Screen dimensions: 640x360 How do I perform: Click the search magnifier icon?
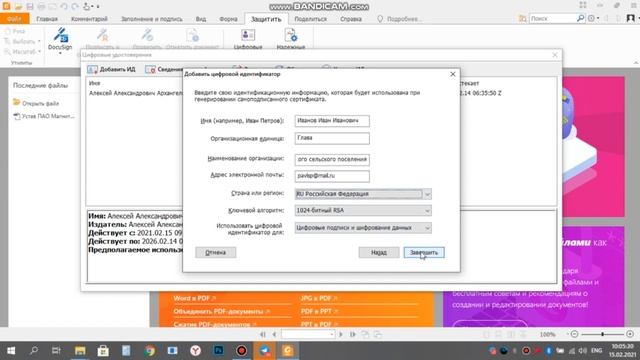click(581, 18)
